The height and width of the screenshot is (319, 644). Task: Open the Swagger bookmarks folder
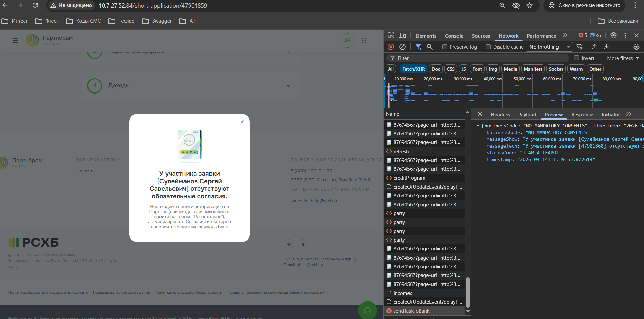coord(157,21)
